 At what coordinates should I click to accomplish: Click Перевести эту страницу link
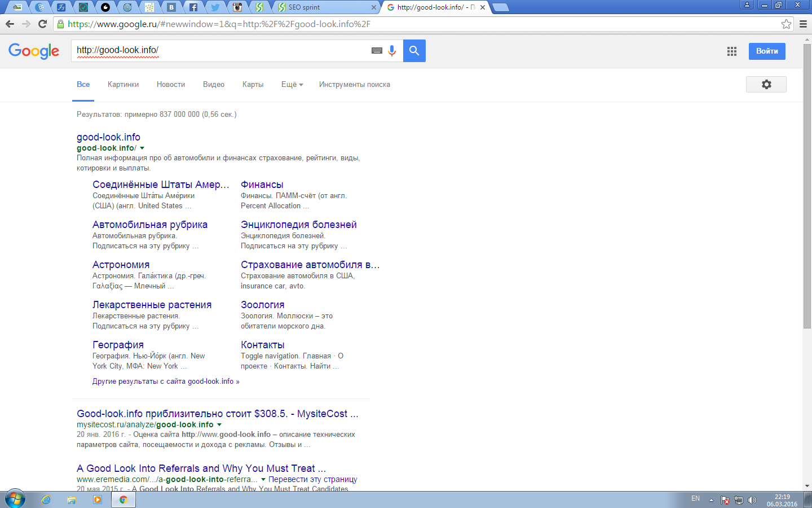312,479
